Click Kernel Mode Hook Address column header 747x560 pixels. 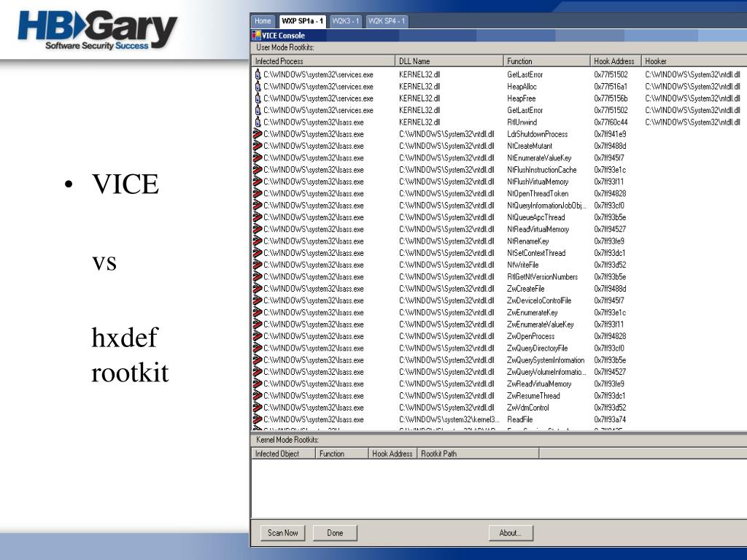[x=392, y=454]
